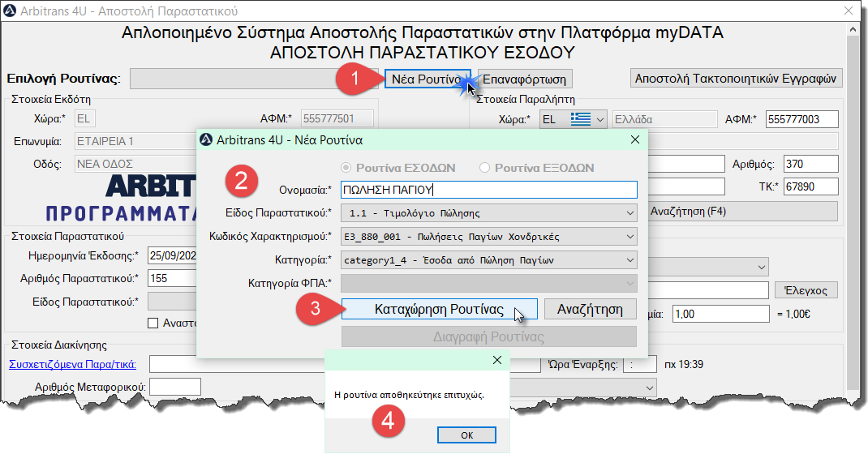This screenshot has width=868, height=454.
Task: Click the Διαγραφή Ρουτίνας button
Action: tap(489, 336)
